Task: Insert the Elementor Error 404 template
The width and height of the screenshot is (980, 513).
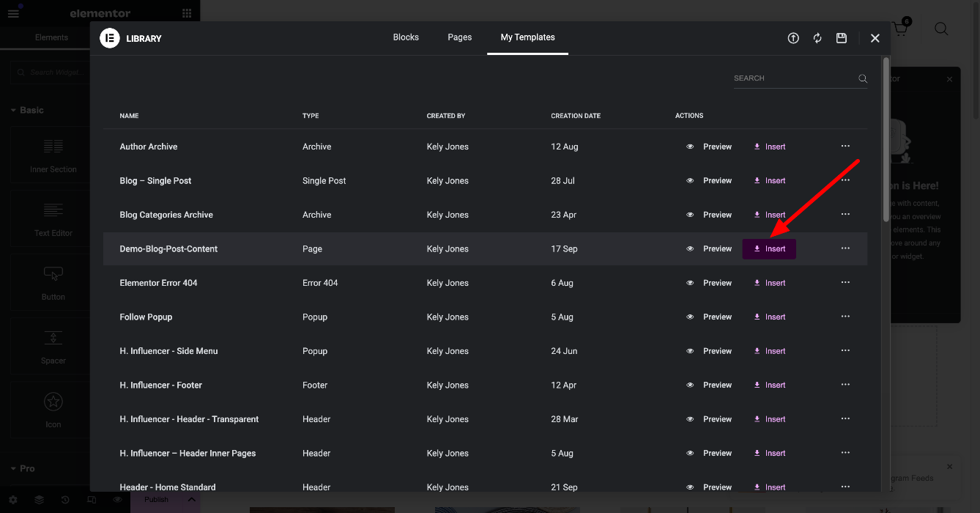Action: 769,283
